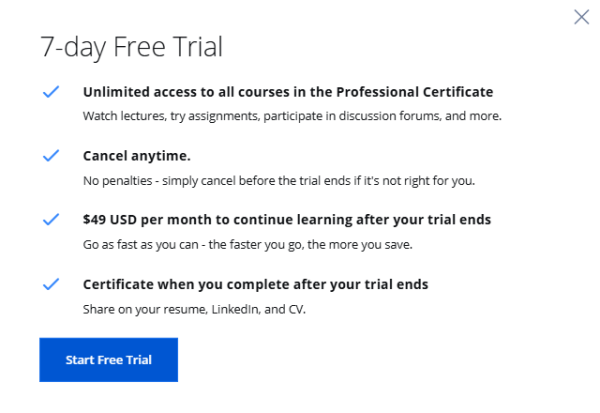Click the Unlimited access heading line
The image size is (600, 413).
[x=288, y=92]
